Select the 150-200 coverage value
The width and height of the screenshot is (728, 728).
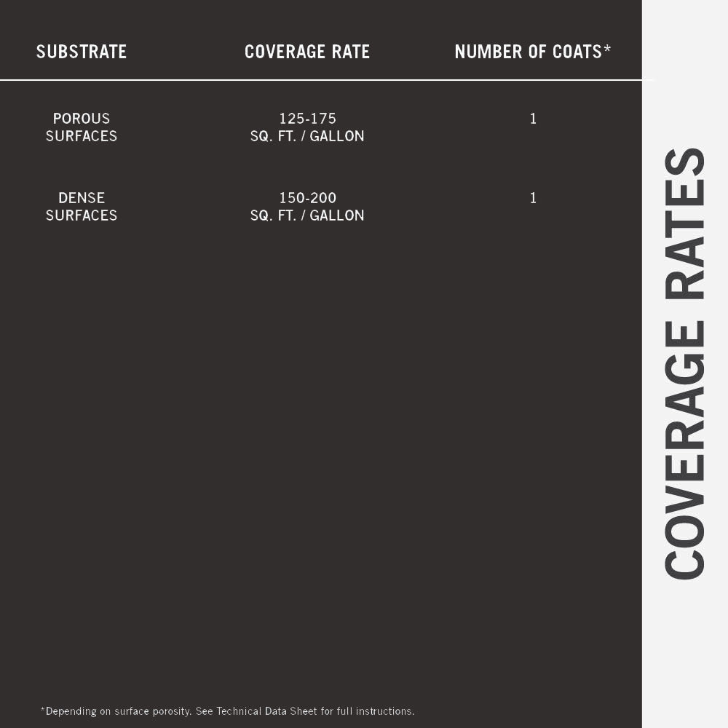tap(307, 197)
